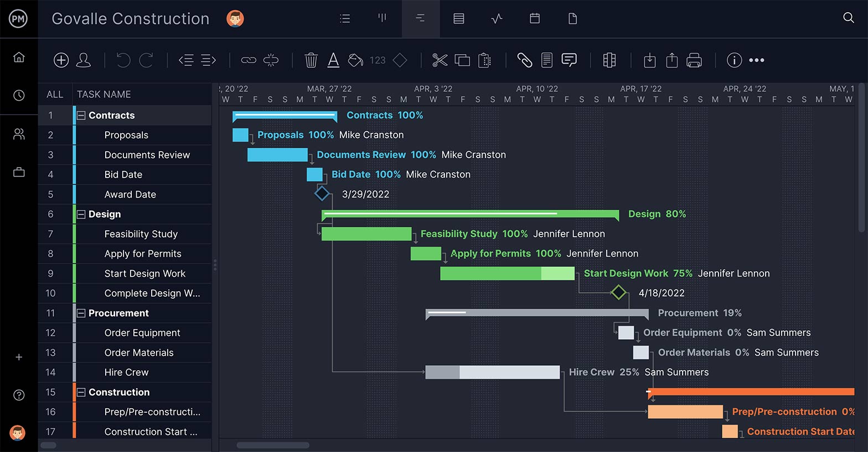The width and height of the screenshot is (868, 452).
Task: Open the comments speech bubble icon
Action: click(x=569, y=60)
